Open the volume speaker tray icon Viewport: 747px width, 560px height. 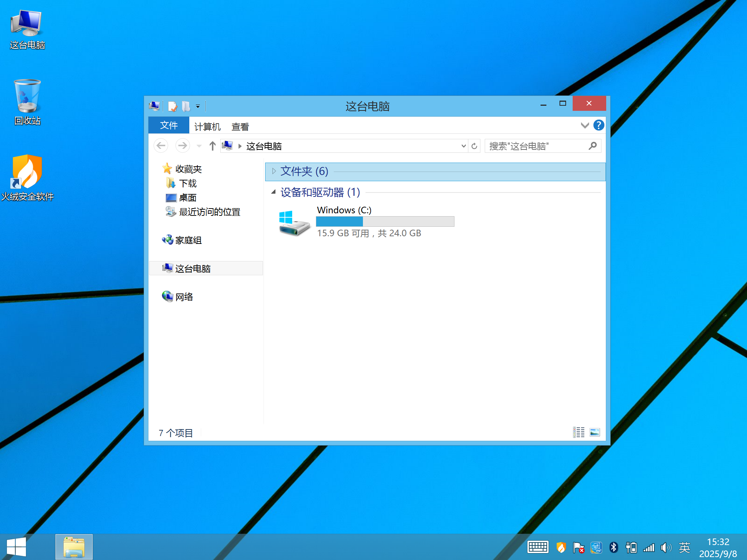(x=666, y=547)
